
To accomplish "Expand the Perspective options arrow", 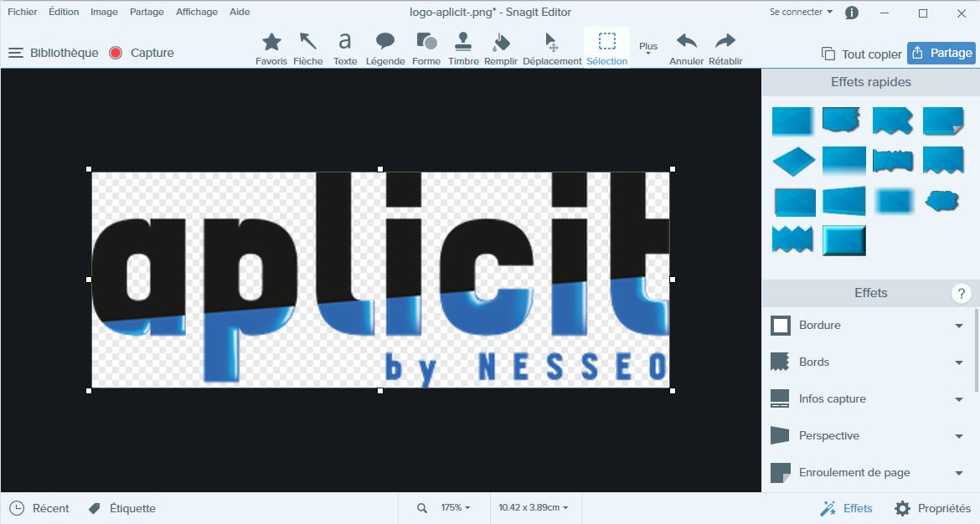I will coord(959,437).
